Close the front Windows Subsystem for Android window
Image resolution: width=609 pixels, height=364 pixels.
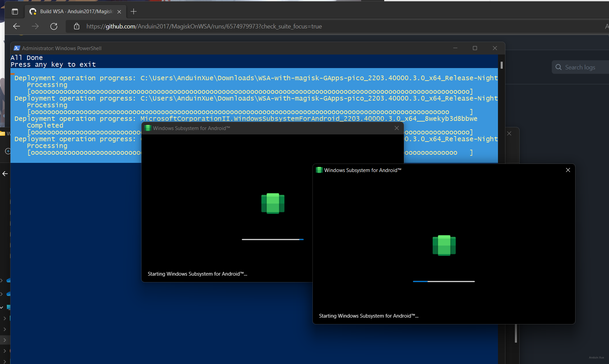point(568,170)
